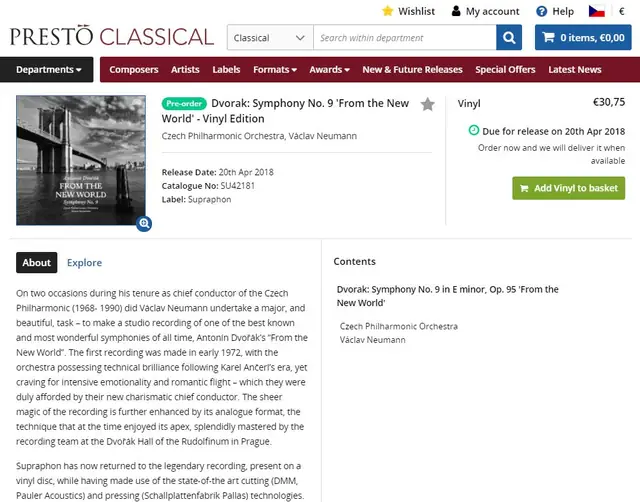Go to the Composers menu item
The height and width of the screenshot is (502, 640).
click(x=133, y=70)
